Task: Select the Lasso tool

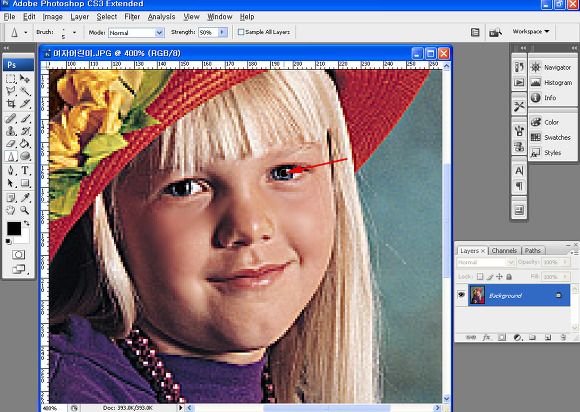Action: click(11, 91)
